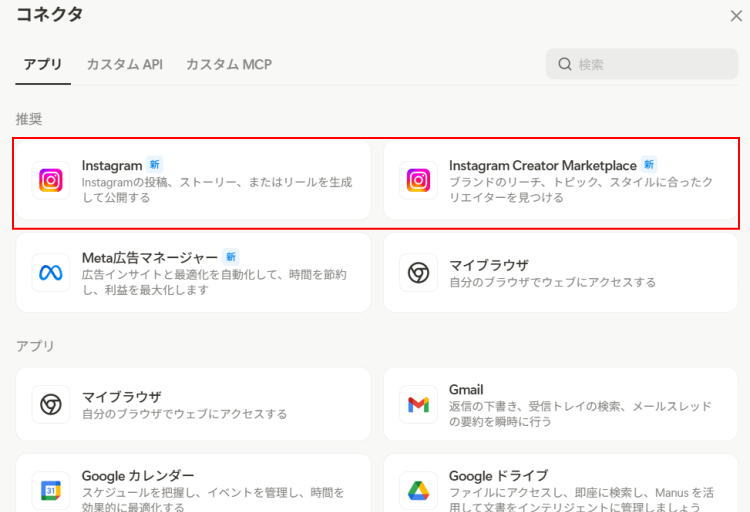The width and height of the screenshot is (750, 512).
Task: Open the Google カレンダー connector title
Action: coord(138,476)
